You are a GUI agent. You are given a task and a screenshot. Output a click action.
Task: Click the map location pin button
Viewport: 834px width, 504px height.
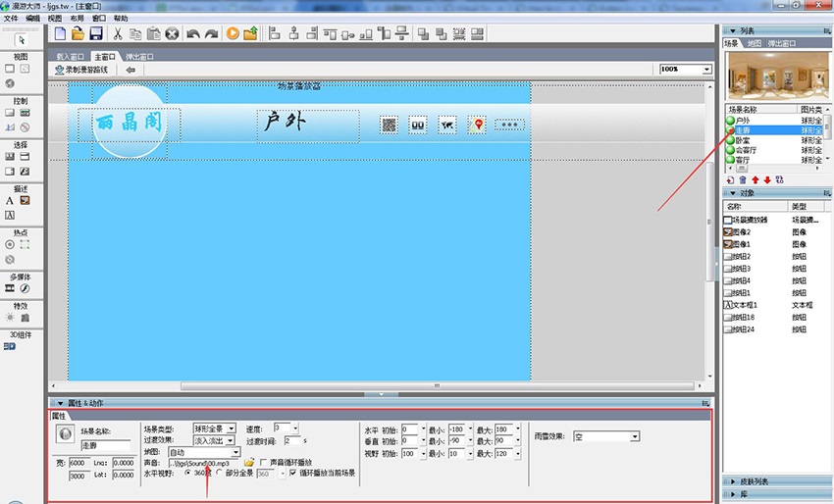click(477, 125)
